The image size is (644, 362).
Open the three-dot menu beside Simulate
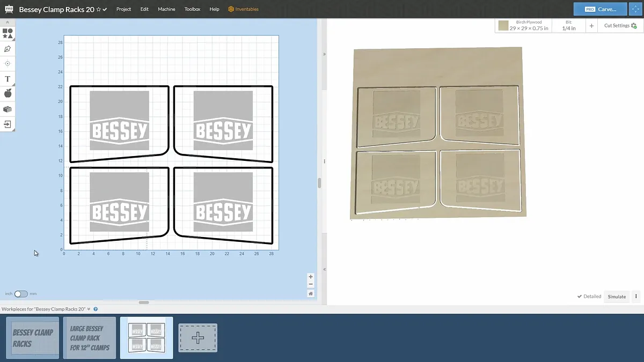tap(636, 297)
